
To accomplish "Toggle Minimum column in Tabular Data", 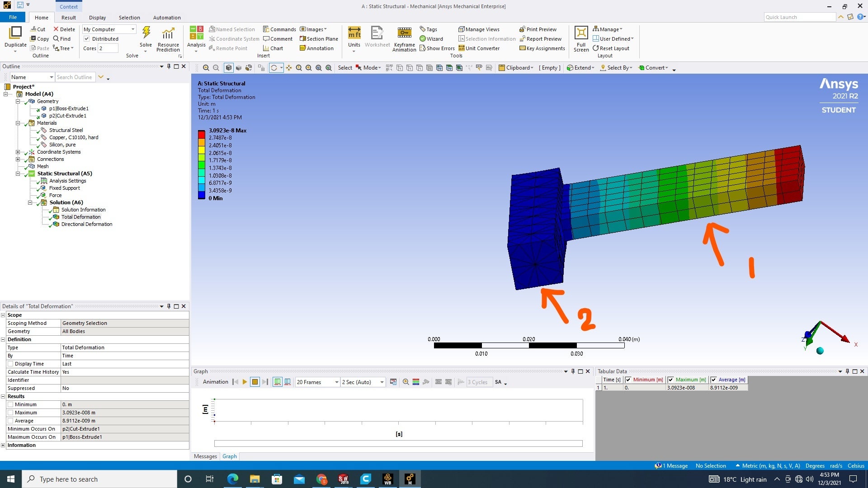I will click(x=628, y=380).
